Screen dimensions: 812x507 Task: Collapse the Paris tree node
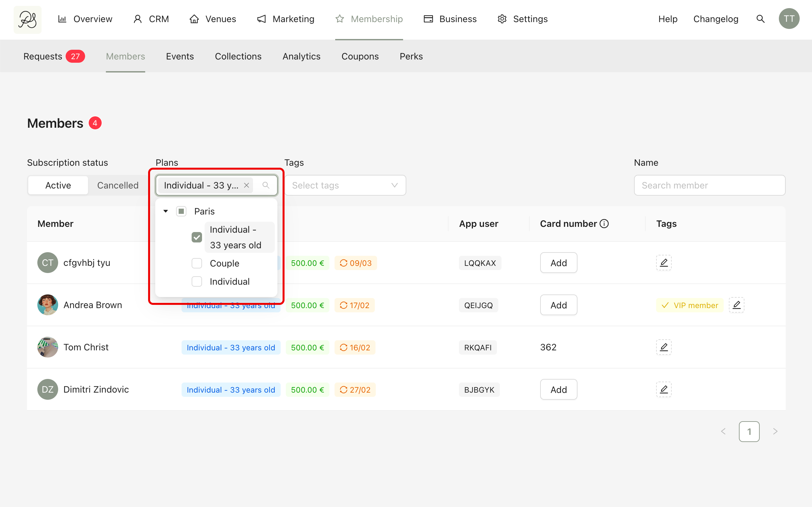click(x=166, y=211)
